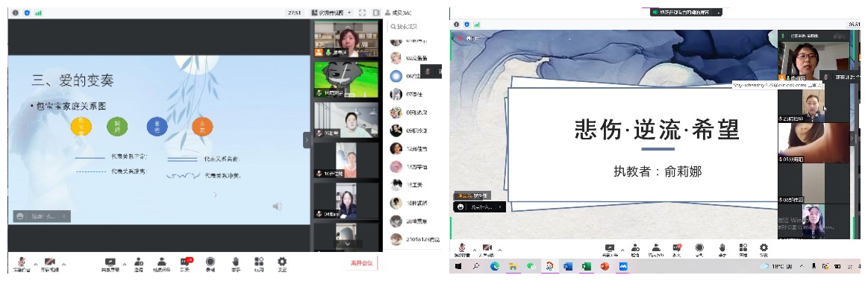Screen dimensions: 868x281
Task: Open video options arrow in left meeting
Action: click(63, 265)
